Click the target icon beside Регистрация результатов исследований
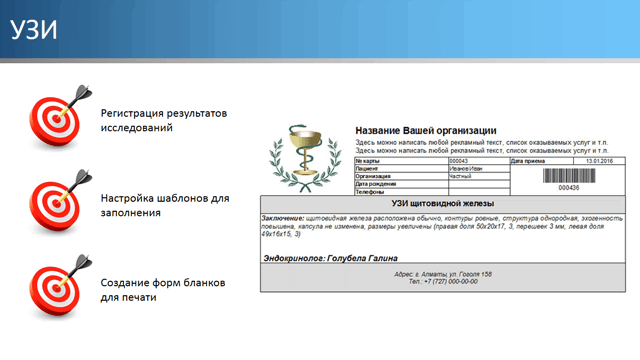Screen dimensions: 640x360 tap(60, 117)
